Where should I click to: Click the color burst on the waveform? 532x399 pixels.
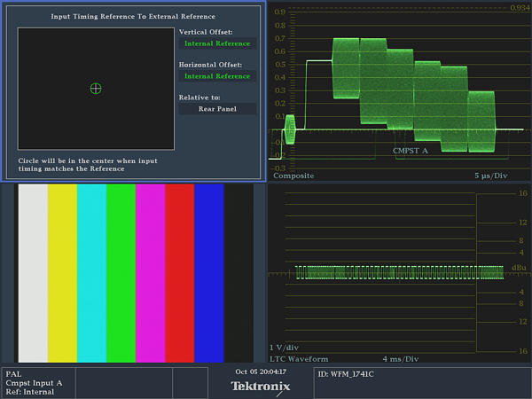coord(290,129)
